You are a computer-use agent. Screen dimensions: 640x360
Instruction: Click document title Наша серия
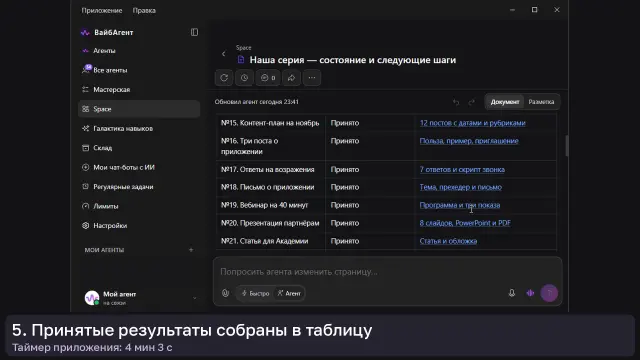pos(353,60)
